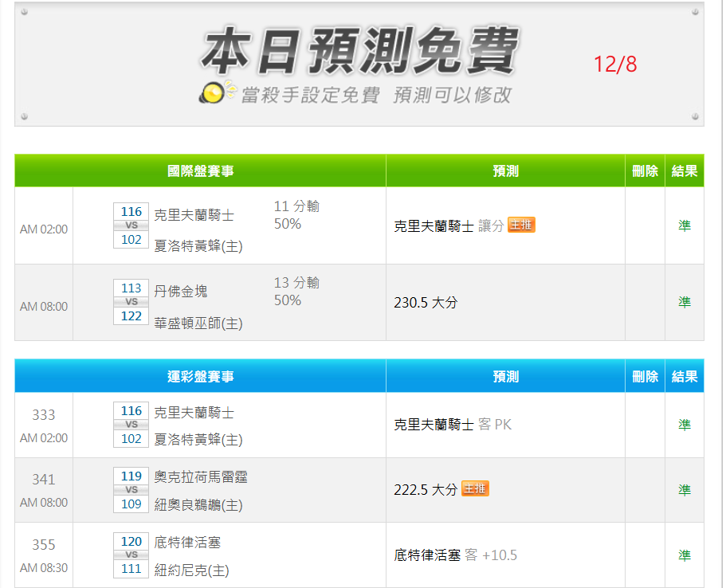The width and height of the screenshot is (726, 588).
Task: Click game number 333
Action: tap(44, 415)
